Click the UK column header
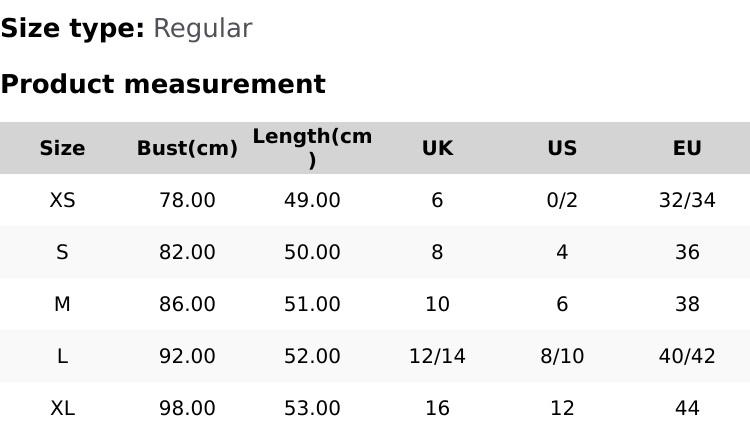Viewport: 750px width, 434px height. pyautogui.click(x=437, y=148)
